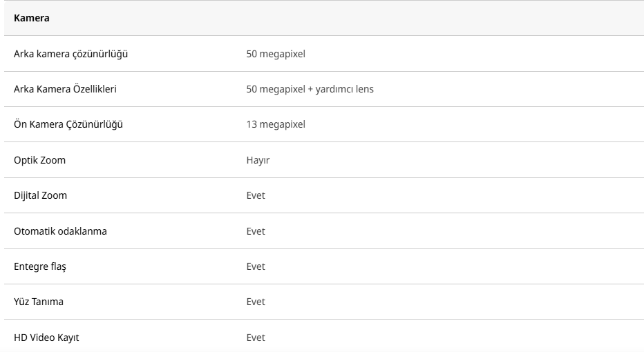
Task: Click the plus sign in rear camera features
Action: pyautogui.click(x=310, y=89)
